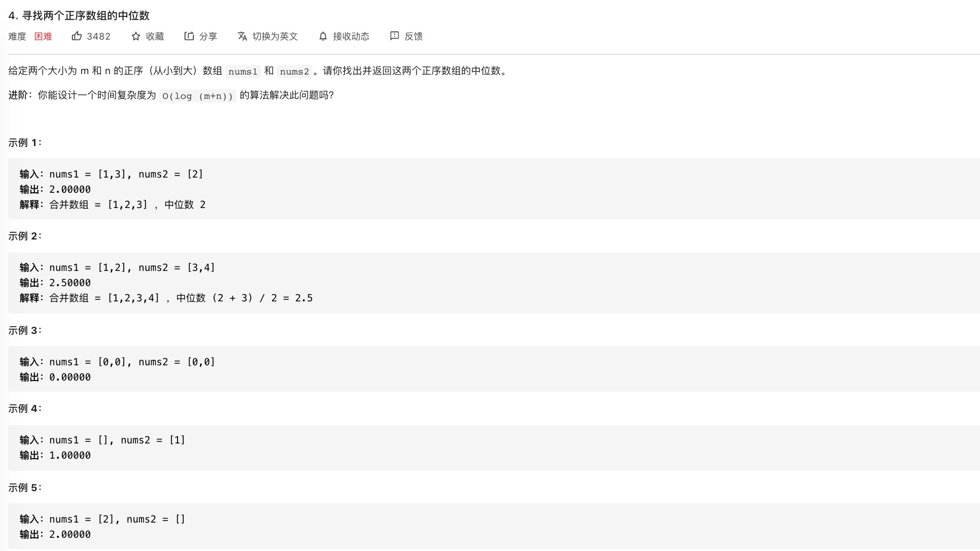Click output line 2.50000 in example 2

[70, 283]
